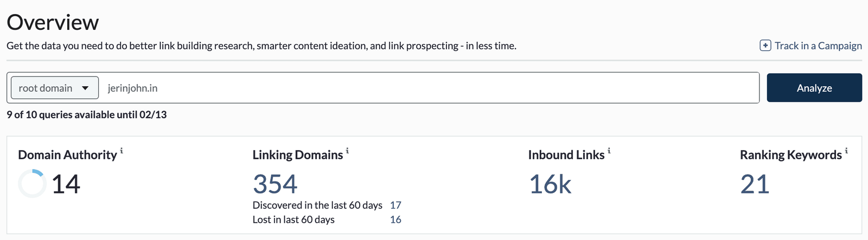Click the Domain Authority circular gauge
Screen dimensions: 868x240
32,184
